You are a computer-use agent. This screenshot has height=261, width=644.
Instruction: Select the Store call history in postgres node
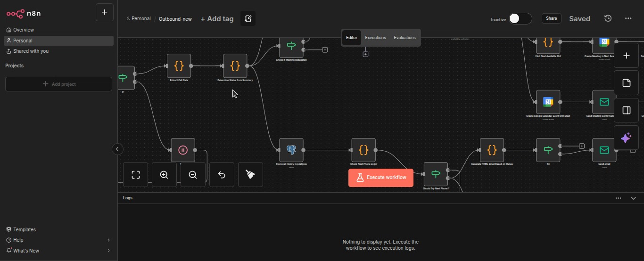point(291,150)
